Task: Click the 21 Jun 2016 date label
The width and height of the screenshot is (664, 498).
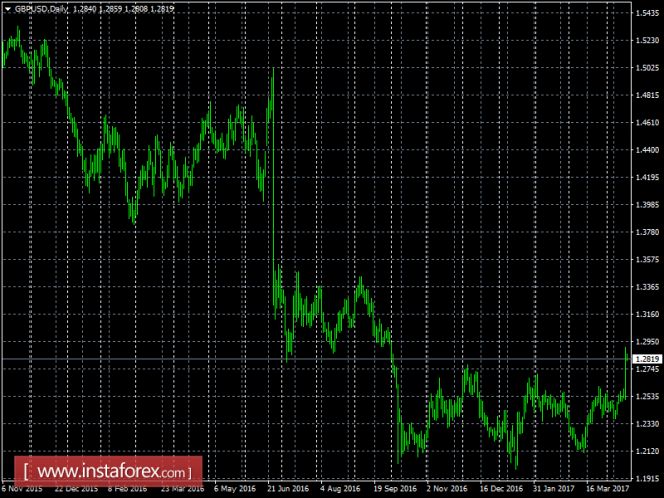Action: 288,488
